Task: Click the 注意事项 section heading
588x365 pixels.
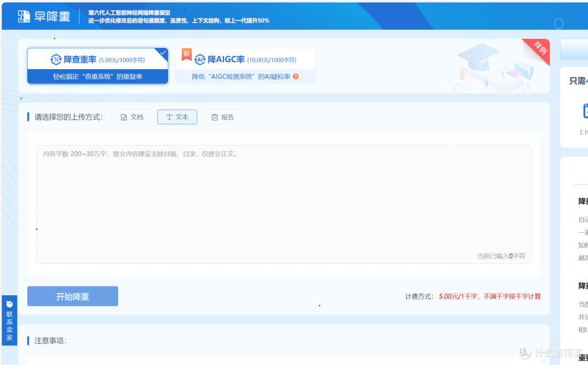Action: (x=50, y=340)
